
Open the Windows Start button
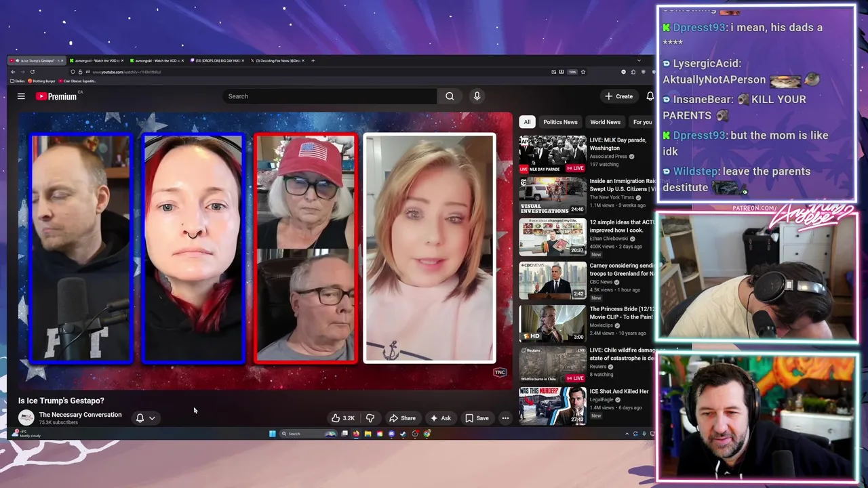[273, 434]
